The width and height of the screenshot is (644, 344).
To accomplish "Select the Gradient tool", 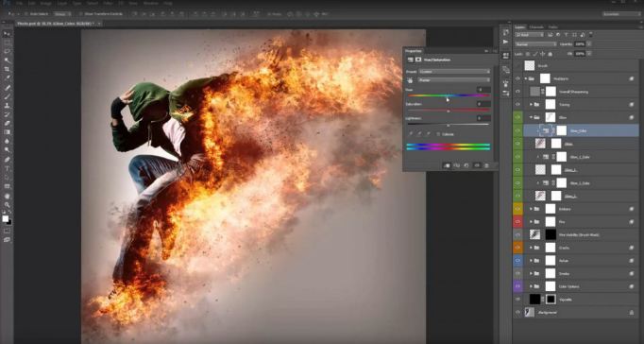I will (7, 132).
